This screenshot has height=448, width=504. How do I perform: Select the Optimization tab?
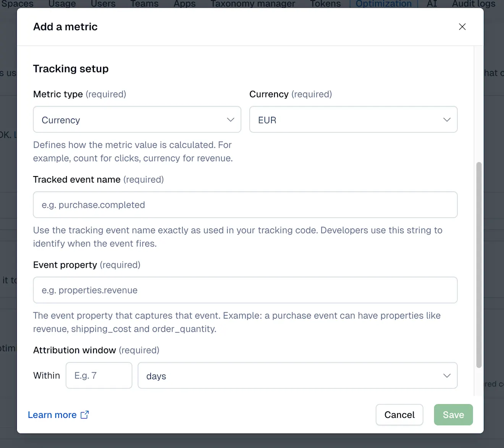[x=383, y=4]
